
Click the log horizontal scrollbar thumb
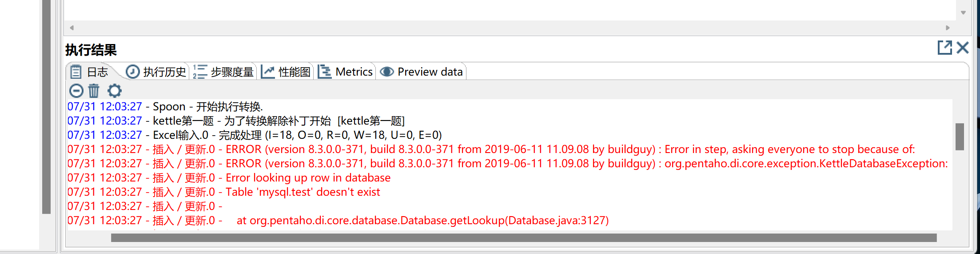coord(524,238)
